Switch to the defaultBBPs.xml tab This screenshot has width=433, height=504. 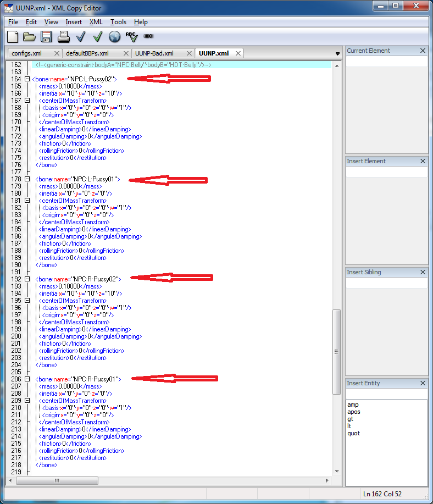[87, 53]
